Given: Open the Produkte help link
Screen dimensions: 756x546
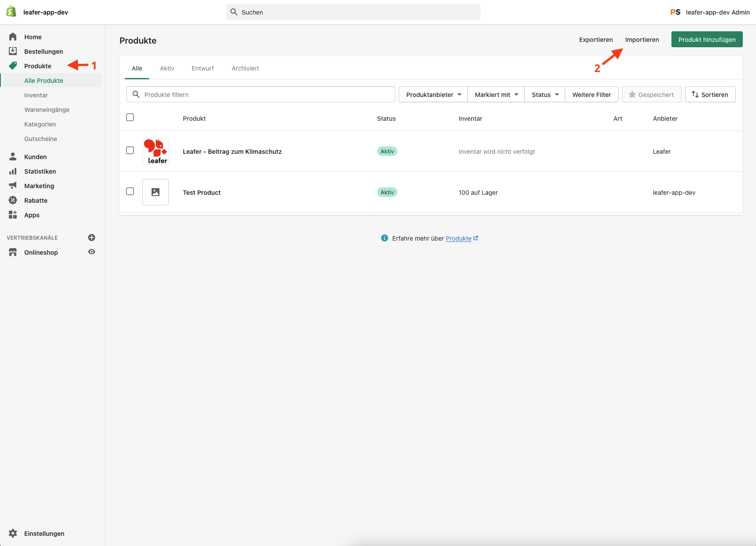Looking at the screenshot, I should point(458,238).
